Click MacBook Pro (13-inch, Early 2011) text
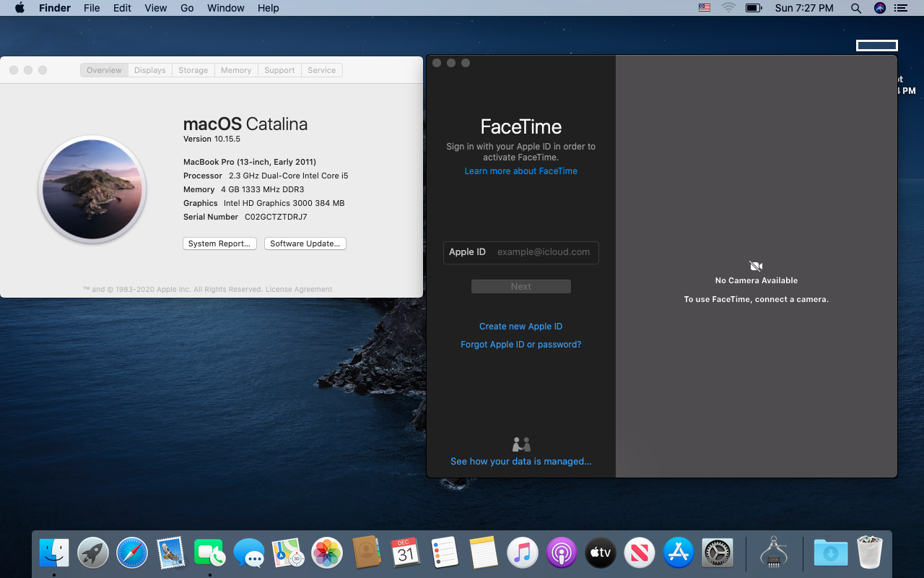 (250, 162)
